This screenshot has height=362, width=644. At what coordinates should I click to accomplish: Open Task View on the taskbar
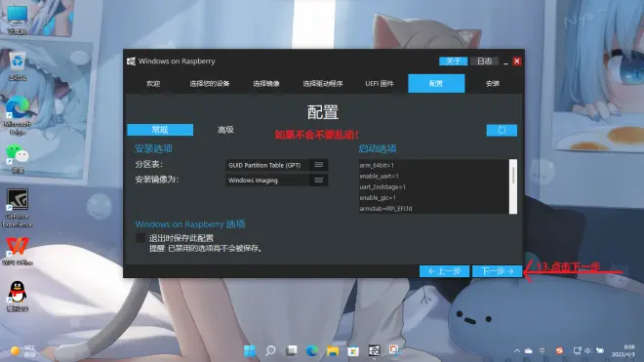[x=291, y=350]
